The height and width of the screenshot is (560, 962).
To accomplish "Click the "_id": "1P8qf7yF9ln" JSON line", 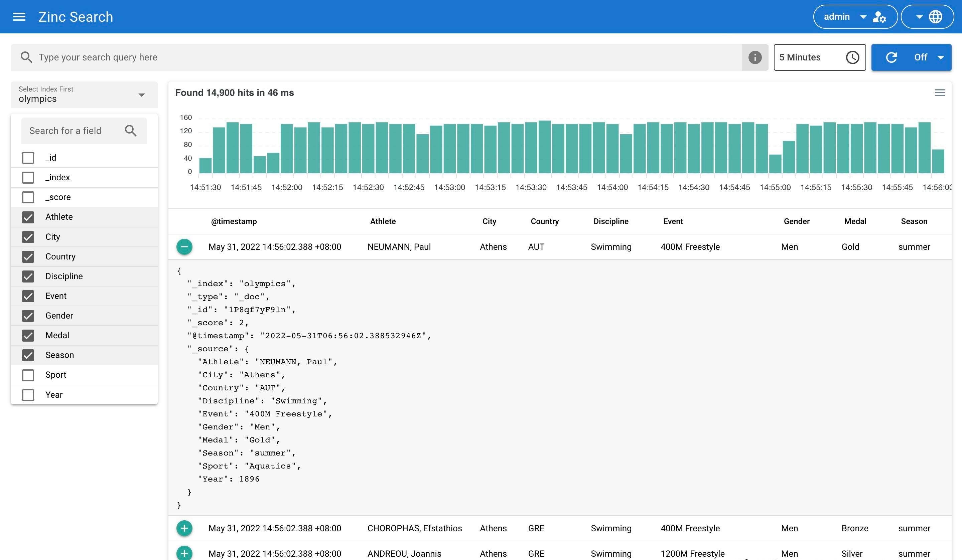I will [x=241, y=310].
